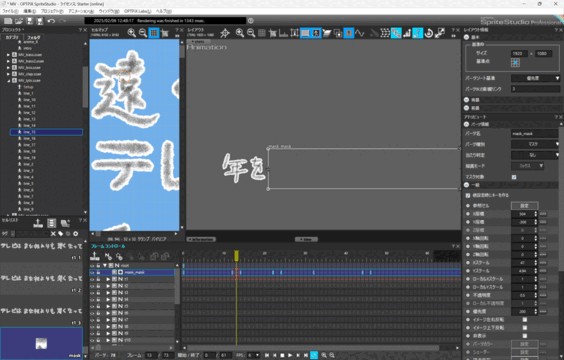Toggle the layout grid display icon
The image size is (564, 360).
pyautogui.click(x=262, y=33)
